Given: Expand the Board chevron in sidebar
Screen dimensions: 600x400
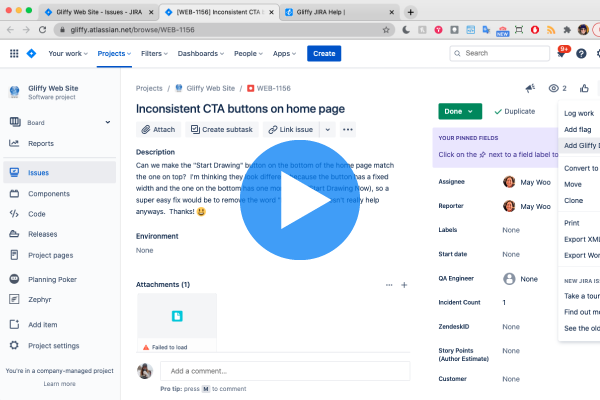Looking at the screenshot, I should [x=108, y=122].
